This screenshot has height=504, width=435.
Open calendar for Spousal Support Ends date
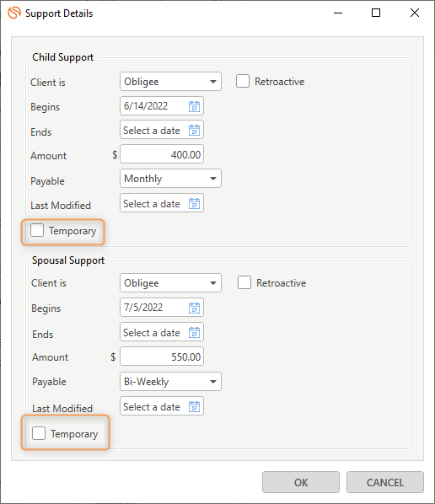click(x=194, y=333)
